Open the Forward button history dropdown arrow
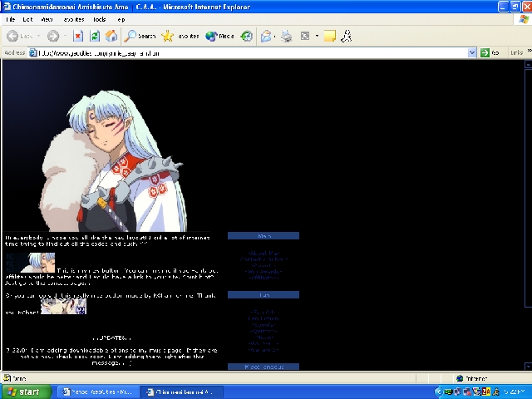Screen dimensions: 532x399 [x=65, y=36]
